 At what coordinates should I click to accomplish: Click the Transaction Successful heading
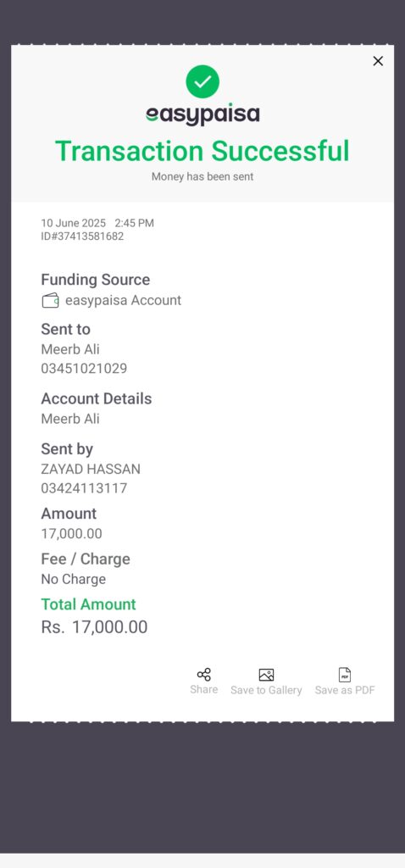(202, 151)
